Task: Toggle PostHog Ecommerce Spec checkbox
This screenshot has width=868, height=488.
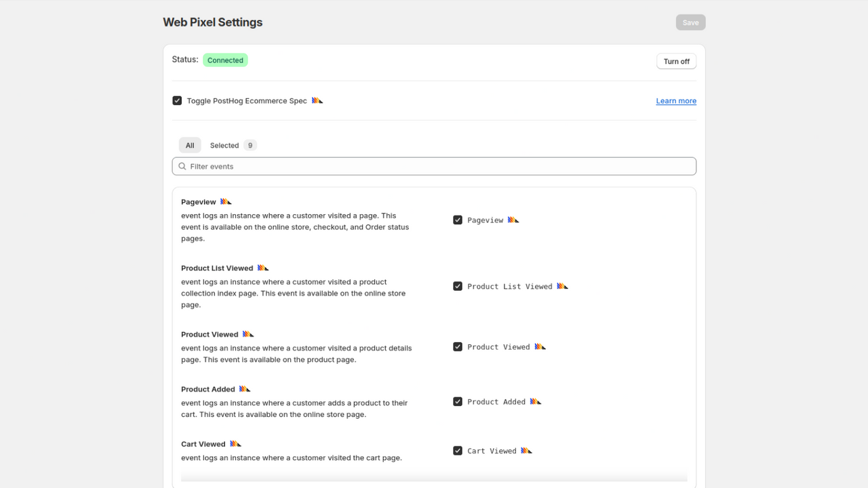Action: (x=177, y=100)
